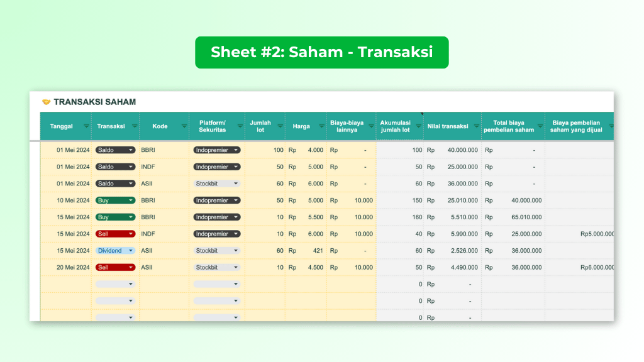Open the filter icon on Transaksi column
The image size is (644, 362).
click(136, 126)
